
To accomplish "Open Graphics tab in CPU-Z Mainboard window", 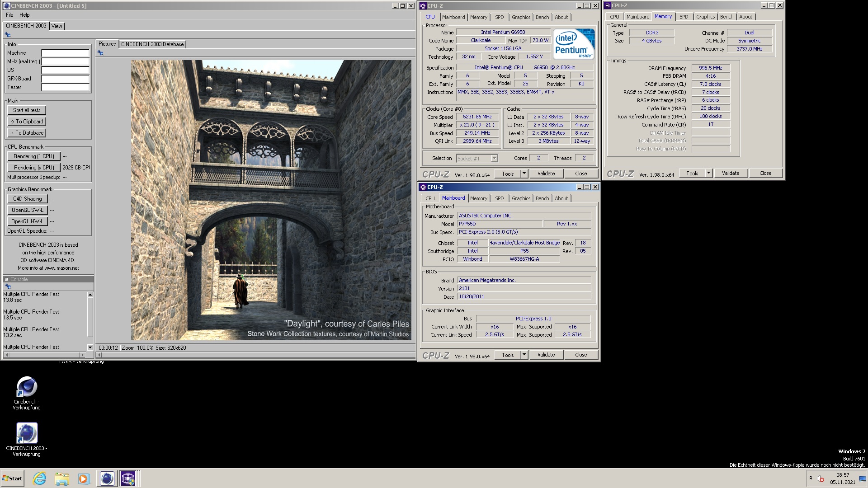I will click(521, 198).
